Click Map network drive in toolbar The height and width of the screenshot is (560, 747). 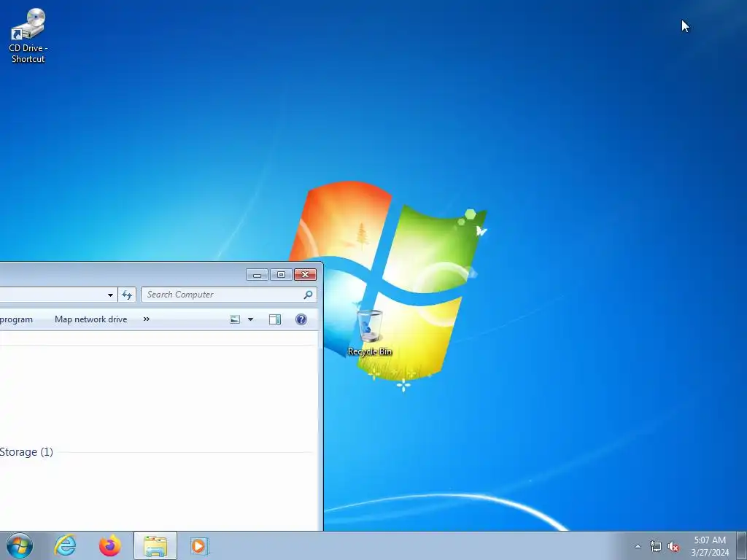click(x=91, y=319)
